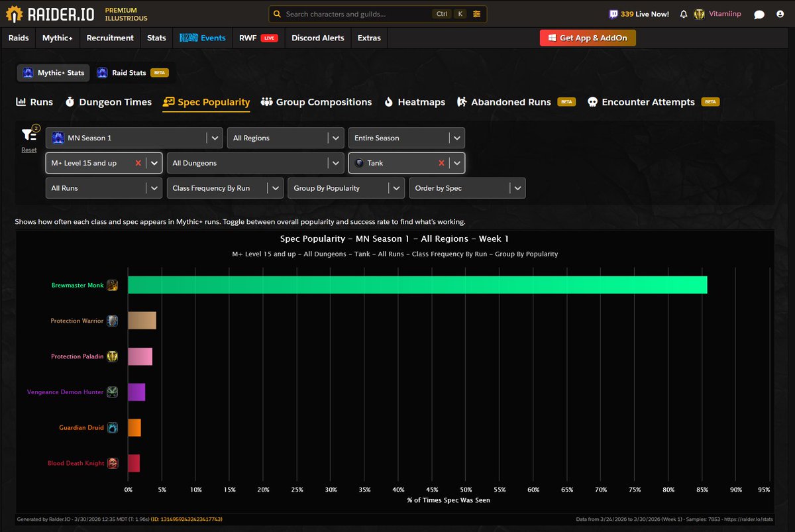This screenshot has width=795, height=532.
Task: Click Raid Stats icon
Action: pos(102,73)
